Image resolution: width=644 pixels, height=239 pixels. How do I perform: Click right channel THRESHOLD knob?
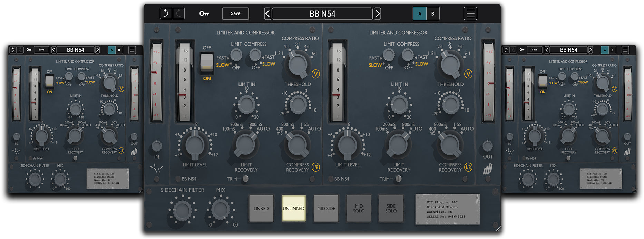point(450,104)
